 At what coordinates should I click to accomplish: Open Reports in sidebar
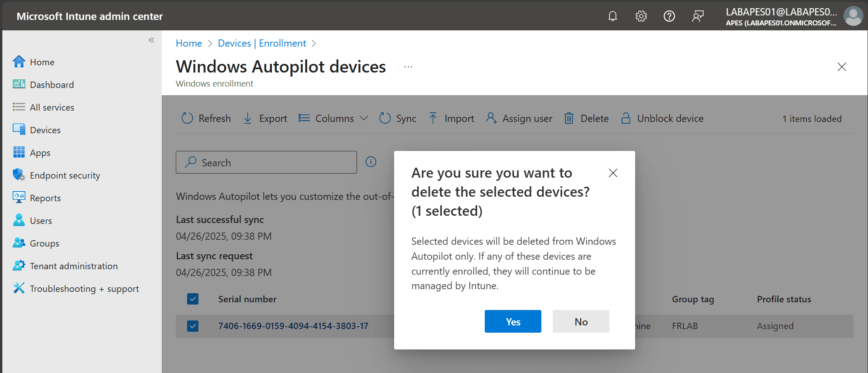click(37, 198)
